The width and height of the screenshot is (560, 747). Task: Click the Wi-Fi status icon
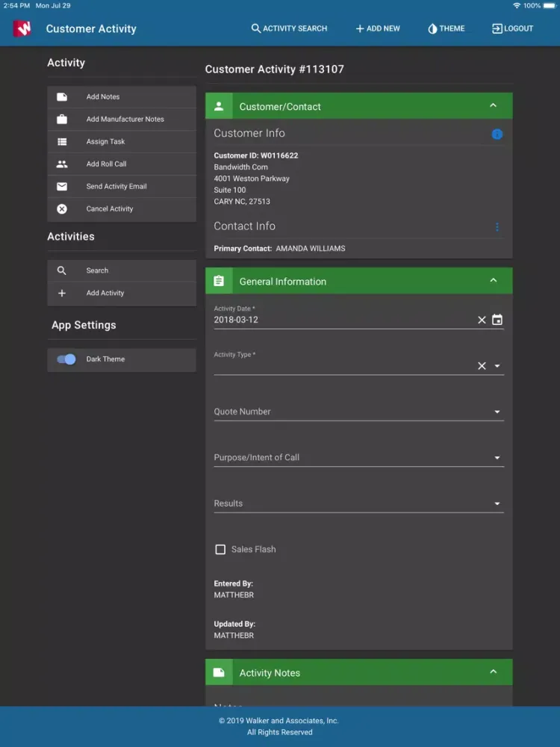pos(517,6)
